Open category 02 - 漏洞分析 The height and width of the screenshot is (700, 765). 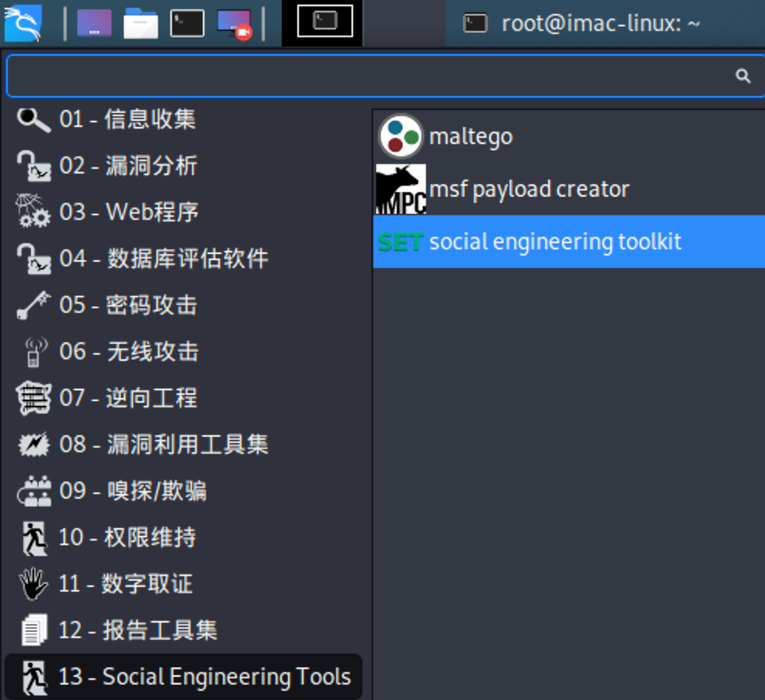pos(184,166)
